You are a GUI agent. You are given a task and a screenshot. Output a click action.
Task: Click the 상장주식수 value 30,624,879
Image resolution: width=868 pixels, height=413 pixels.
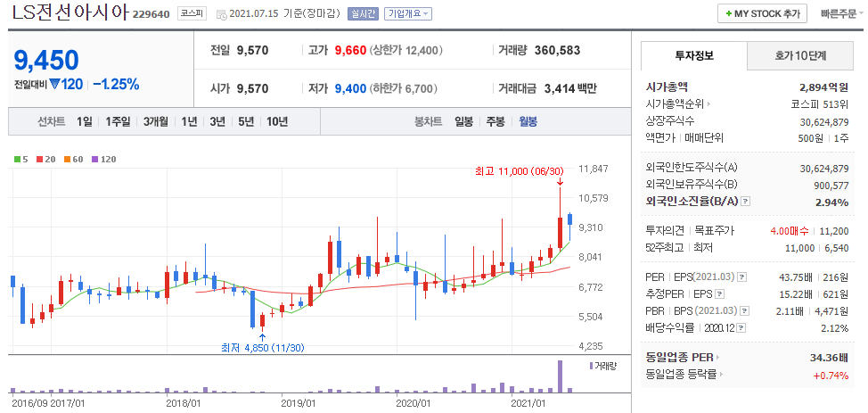coord(824,121)
